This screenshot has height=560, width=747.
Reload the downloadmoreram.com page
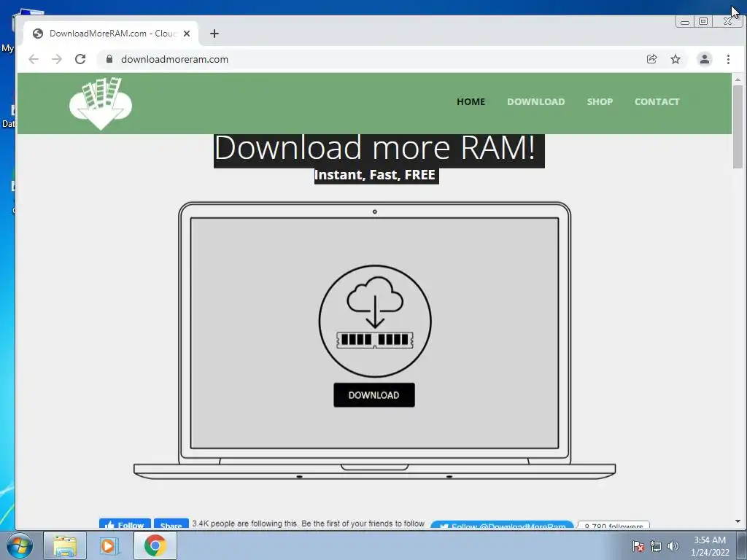[80, 59]
